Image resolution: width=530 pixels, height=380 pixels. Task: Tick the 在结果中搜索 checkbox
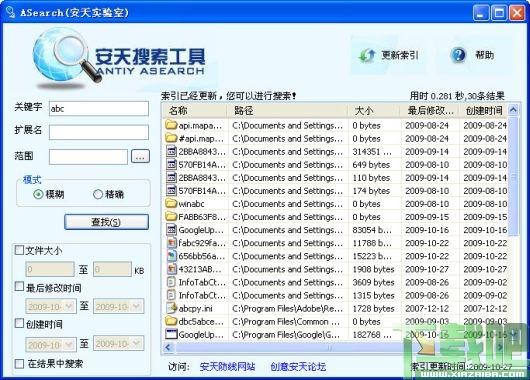point(20,364)
